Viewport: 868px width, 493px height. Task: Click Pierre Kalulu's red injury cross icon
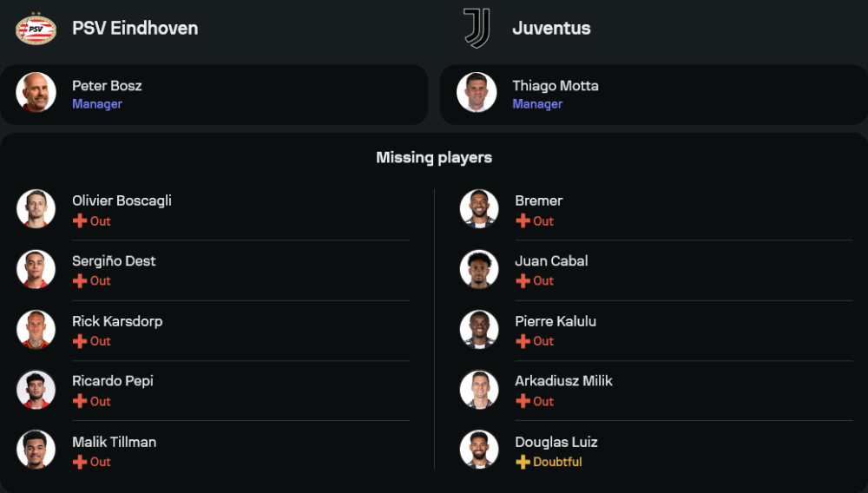523,342
